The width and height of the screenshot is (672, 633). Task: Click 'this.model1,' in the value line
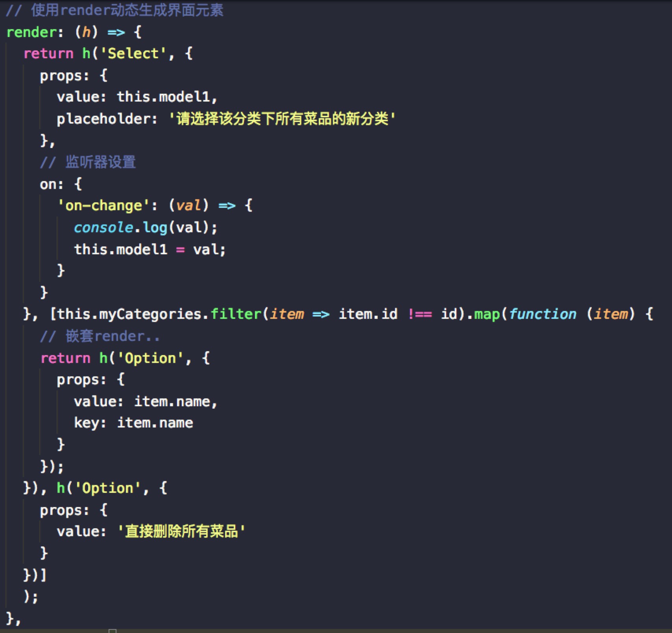(167, 97)
